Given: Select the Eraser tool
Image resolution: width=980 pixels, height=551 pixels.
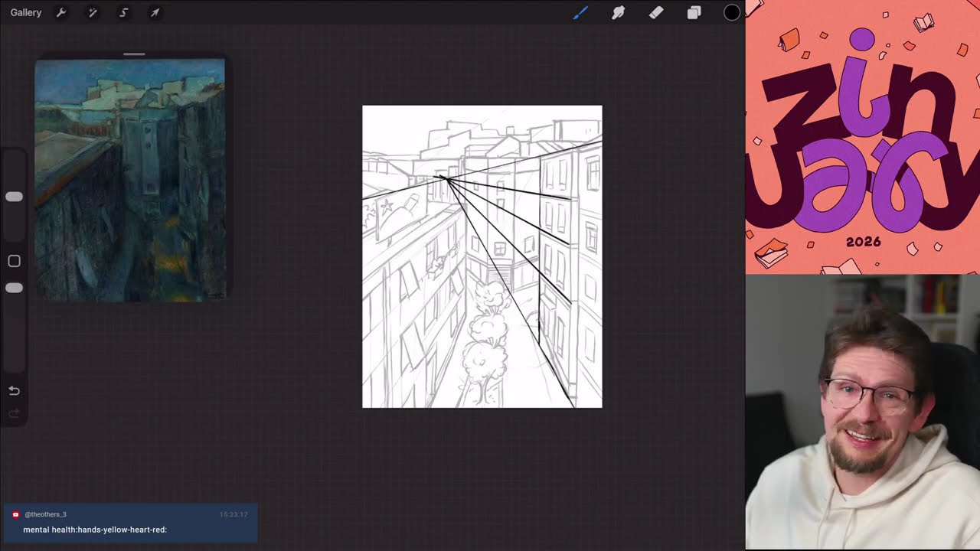Looking at the screenshot, I should tap(656, 12).
